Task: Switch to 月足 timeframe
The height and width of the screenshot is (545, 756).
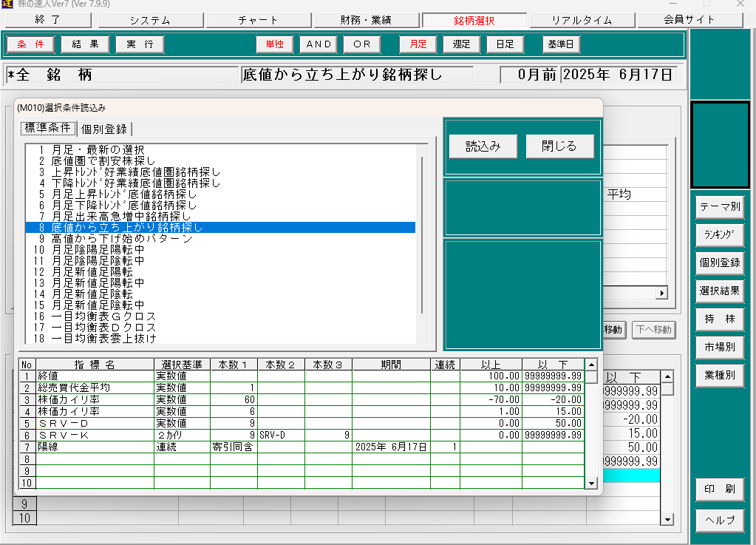Action: click(418, 44)
